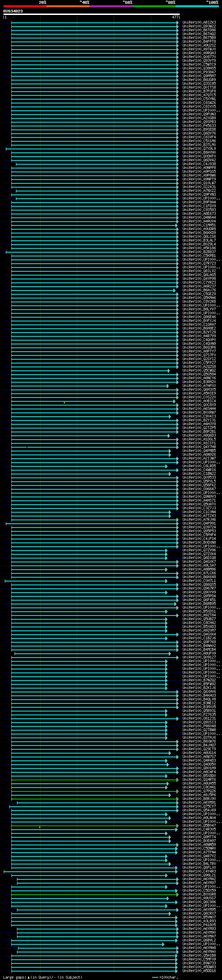Click hit UniRef100_O96647
This screenshot has height=980, width=222.
tap(199, 489)
